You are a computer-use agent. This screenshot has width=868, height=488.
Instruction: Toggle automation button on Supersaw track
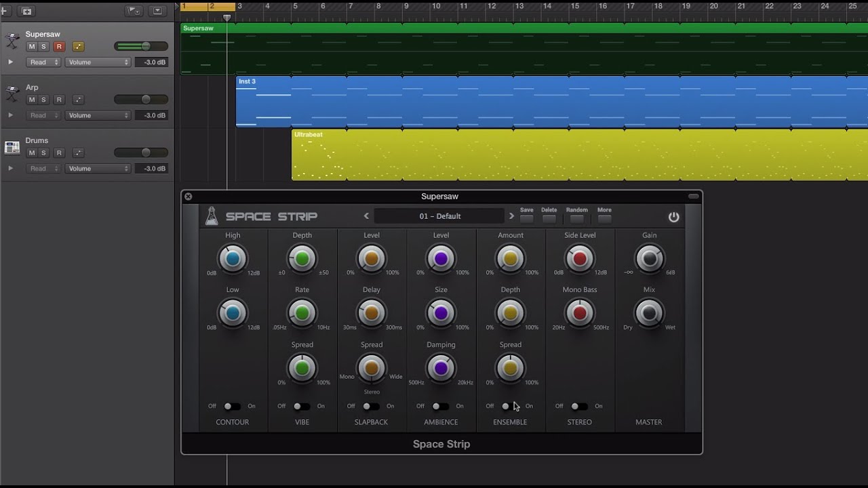[78, 47]
